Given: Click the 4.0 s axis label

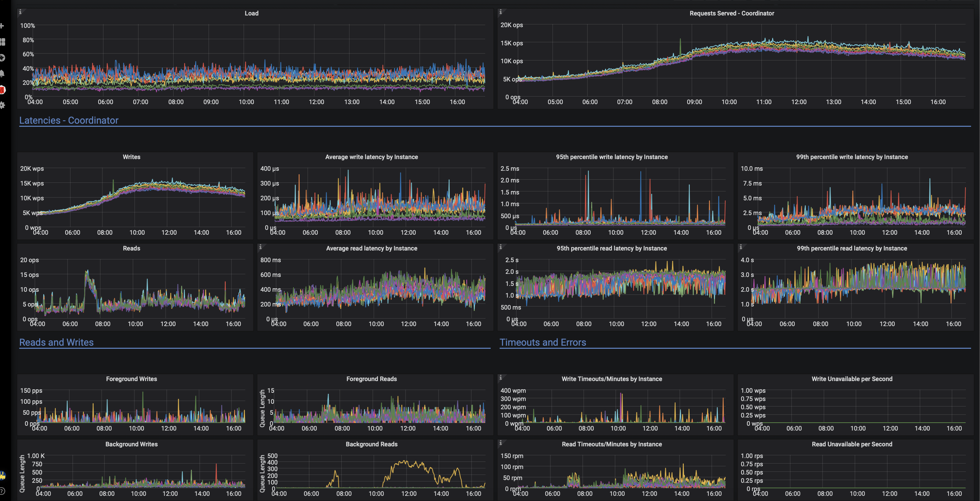Looking at the screenshot, I should tap(747, 260).
